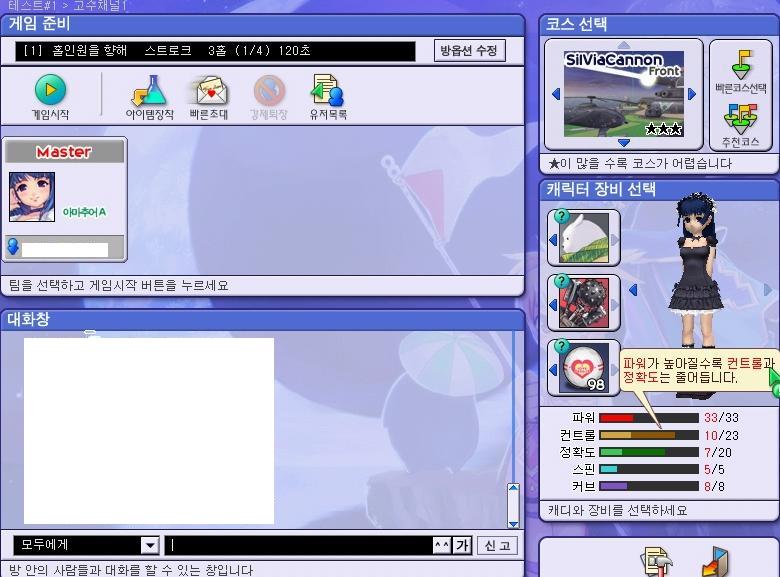Toggle the 가 Korean input button
Viewport: 780px width, 577px height.
[x=462, y=545]
